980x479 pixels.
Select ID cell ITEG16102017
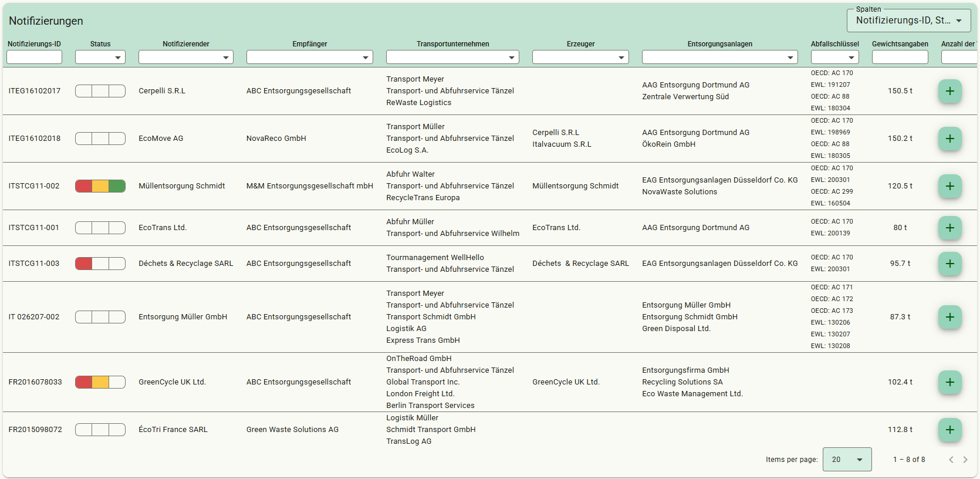click(x=35, y=91)
